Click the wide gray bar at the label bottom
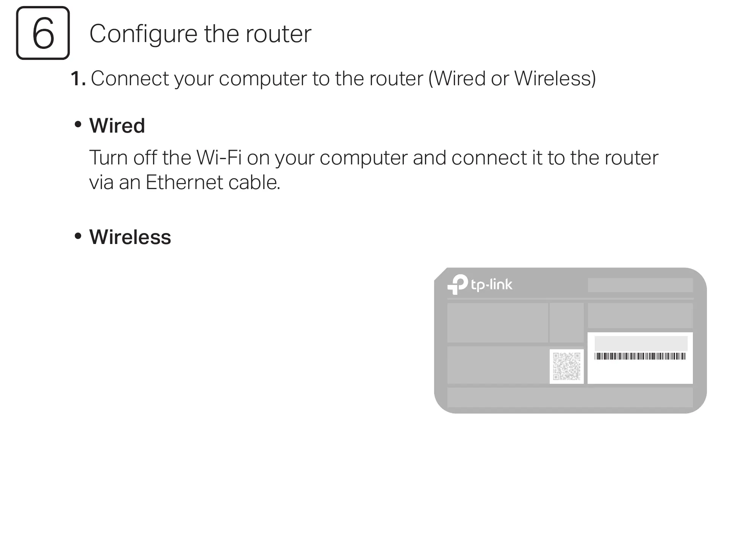741x560 pixels. (x=570, y=397)
